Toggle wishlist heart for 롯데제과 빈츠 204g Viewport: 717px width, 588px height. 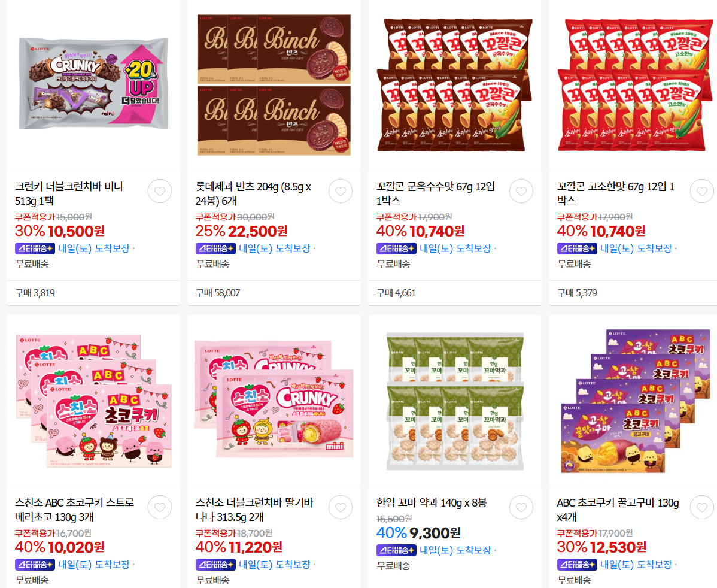[x=340, y=191]
